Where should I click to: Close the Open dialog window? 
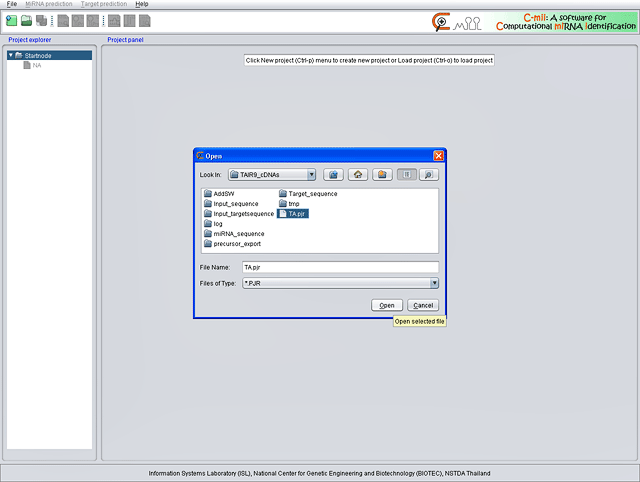[438, 156]
